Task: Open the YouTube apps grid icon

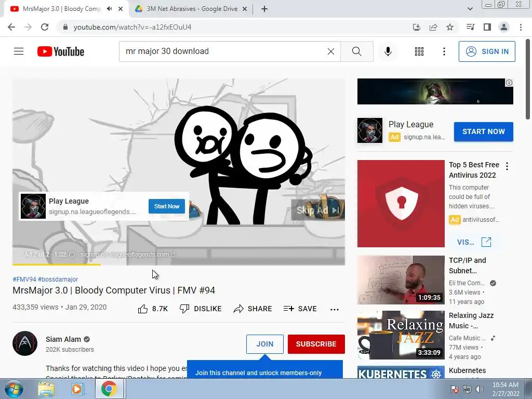Action: pyautogui.click(x=419, y=51)
